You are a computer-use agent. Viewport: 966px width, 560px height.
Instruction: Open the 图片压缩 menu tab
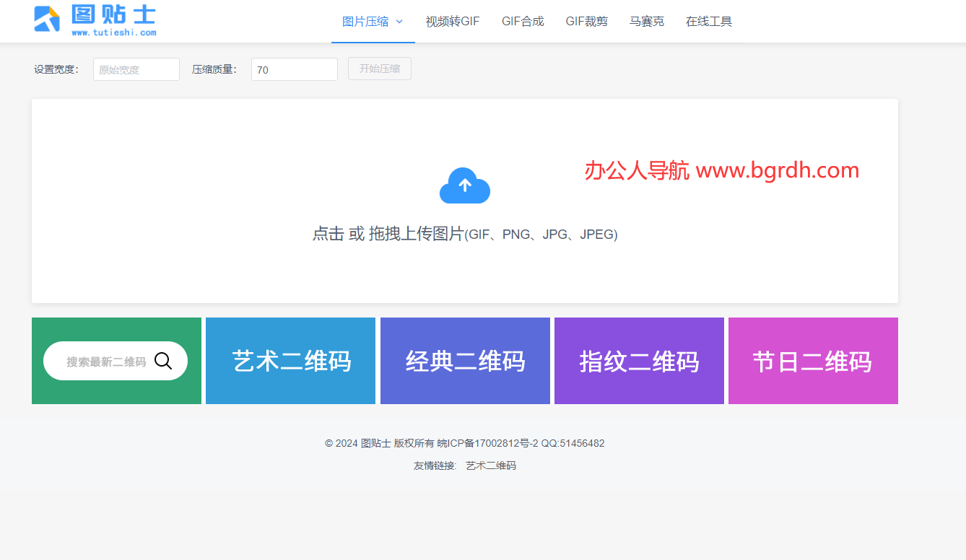[x=373, y=22]
